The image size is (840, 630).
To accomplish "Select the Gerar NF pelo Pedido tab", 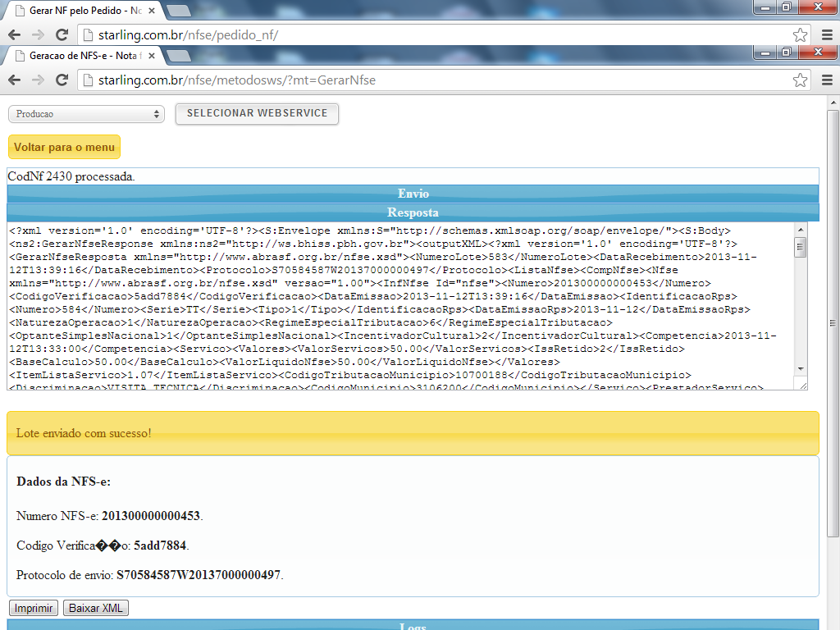I will click(x=83, y=10).
